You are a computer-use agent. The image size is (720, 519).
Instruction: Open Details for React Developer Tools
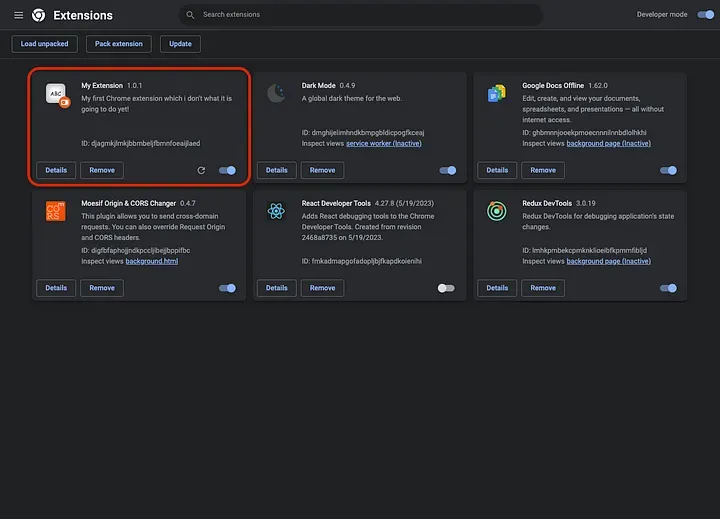276,288
